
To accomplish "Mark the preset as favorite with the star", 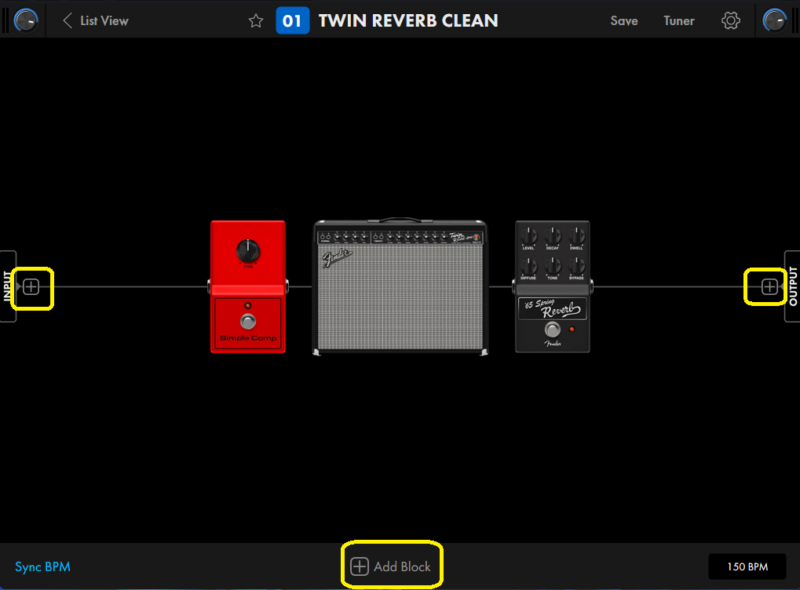I will point(256,21).
